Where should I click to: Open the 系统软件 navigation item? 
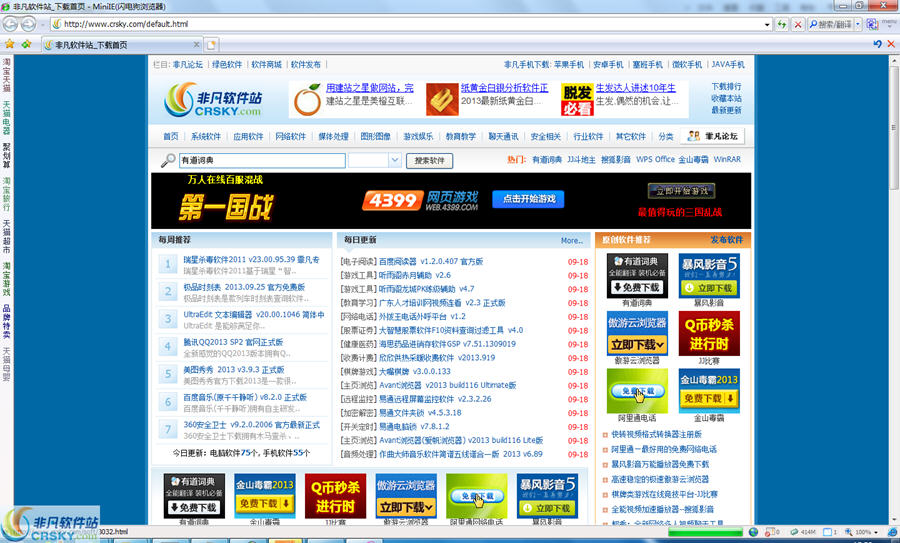(x=205, y=136)
